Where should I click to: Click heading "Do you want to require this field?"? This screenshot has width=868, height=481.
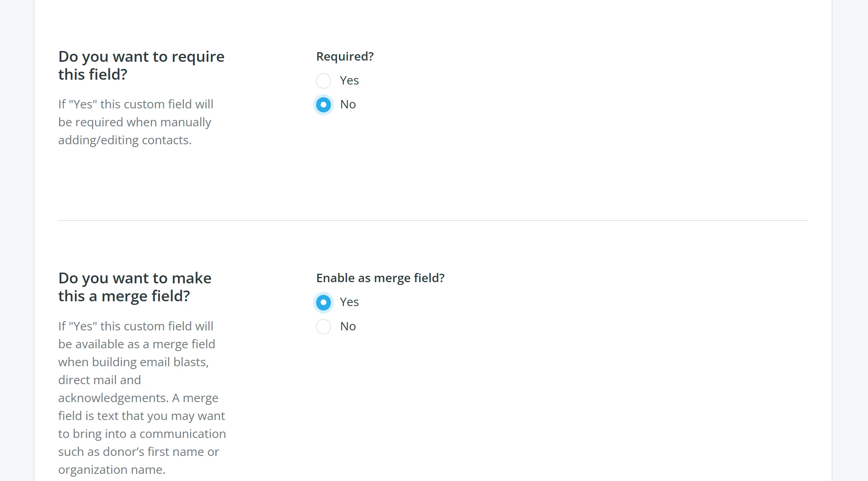[141, 65]
